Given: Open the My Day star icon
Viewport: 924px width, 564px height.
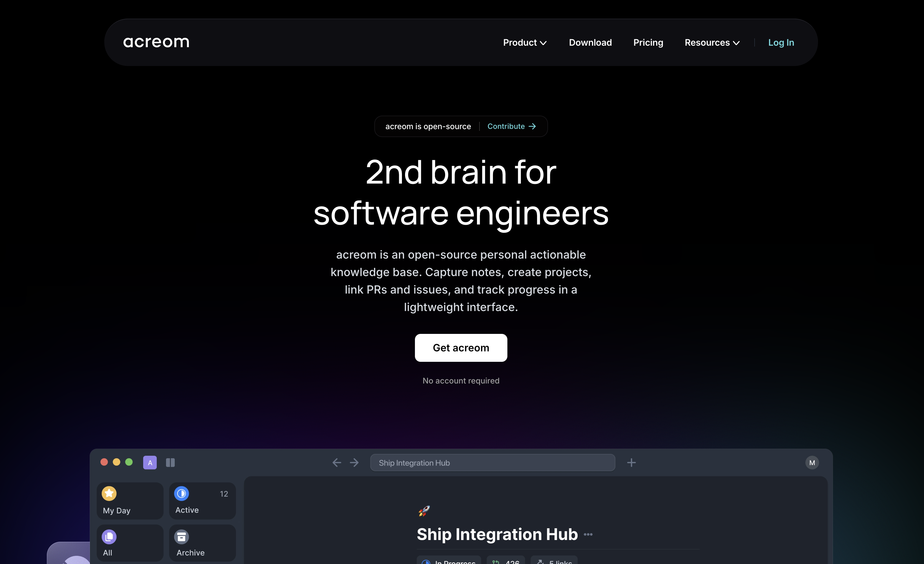Looking at the screenshot, I should coord(109,493).
